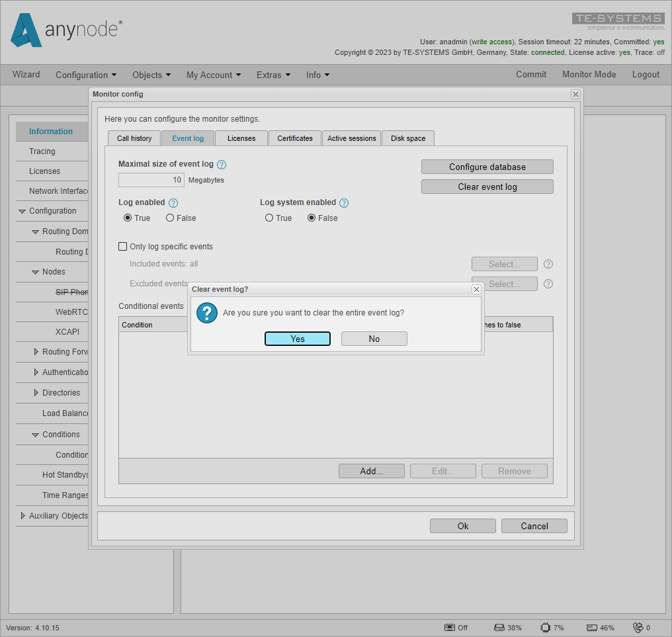Switch to the Call history tab
672x637 pixels.
pos(134,138)
